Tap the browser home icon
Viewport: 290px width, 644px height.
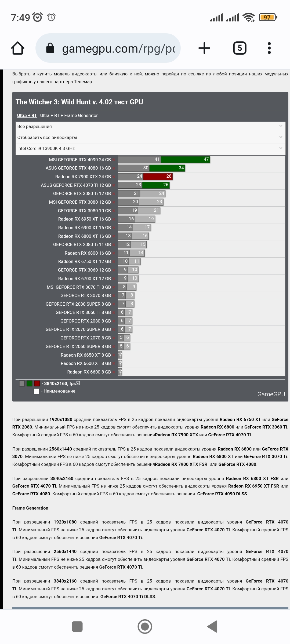point(18,48)
